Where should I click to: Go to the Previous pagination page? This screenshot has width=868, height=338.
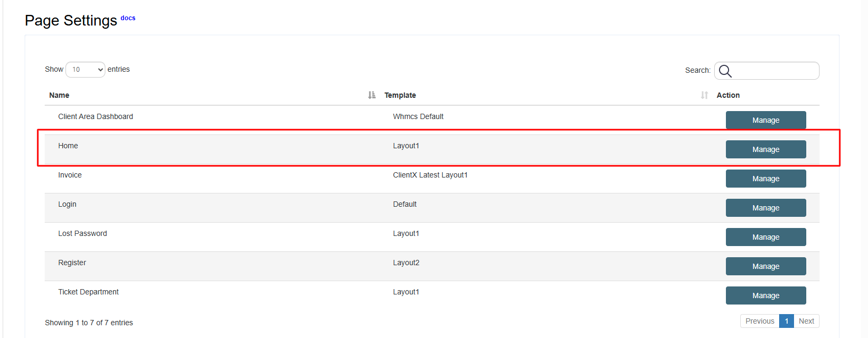(759, 321)
